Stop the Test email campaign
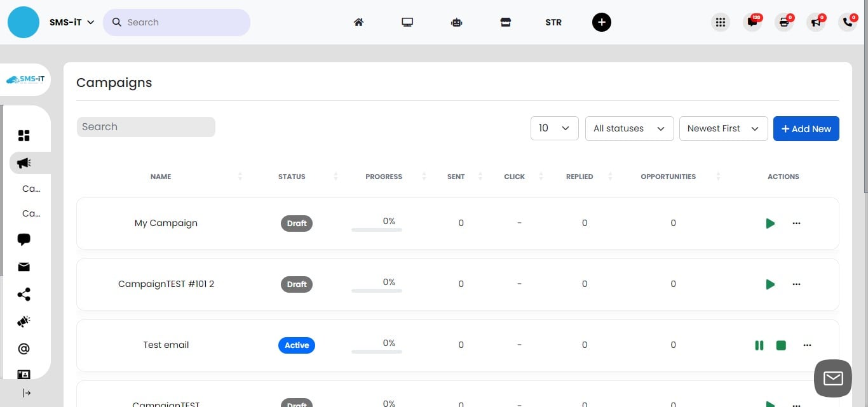 click(781, 345)
